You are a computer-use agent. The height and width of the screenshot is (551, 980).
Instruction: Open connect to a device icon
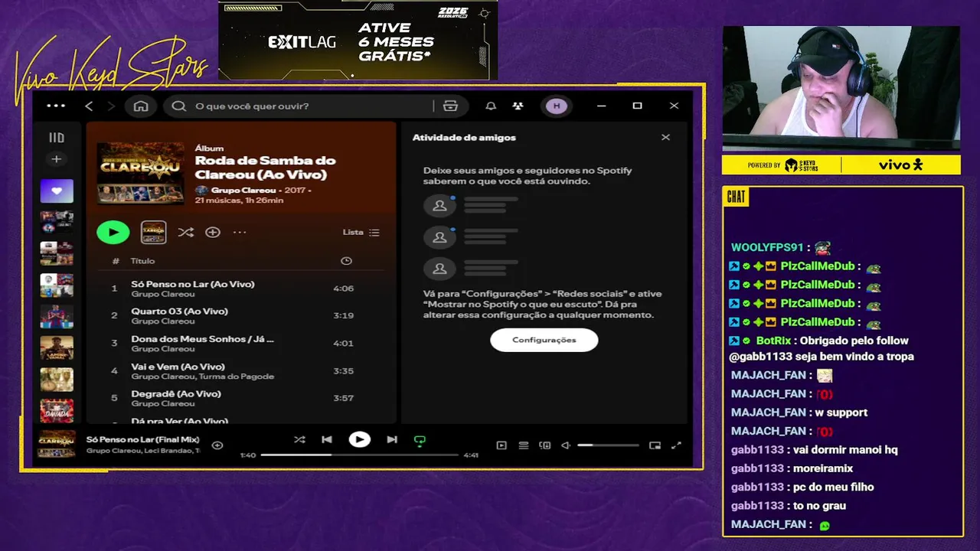545,445
